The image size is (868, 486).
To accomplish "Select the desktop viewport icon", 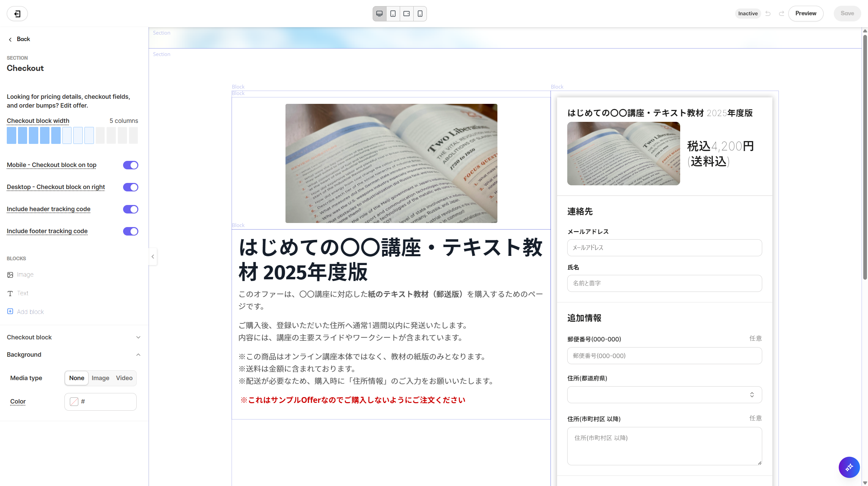I will pos(379,14).
